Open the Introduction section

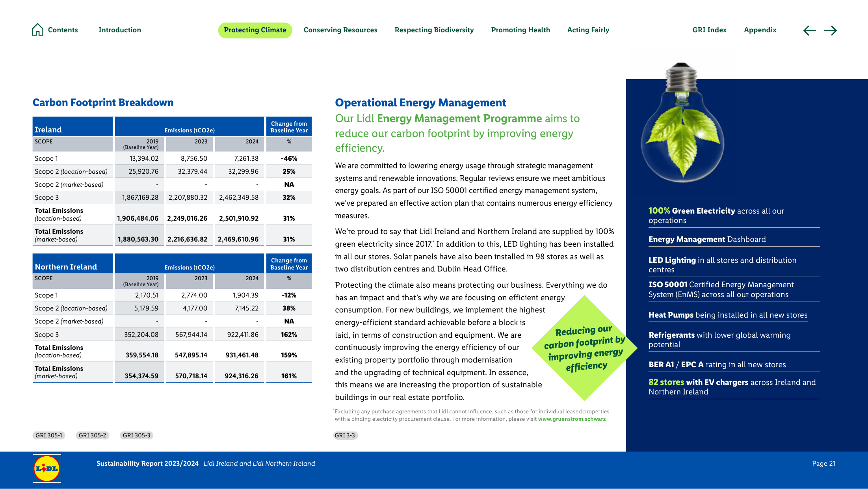[119, 30]
